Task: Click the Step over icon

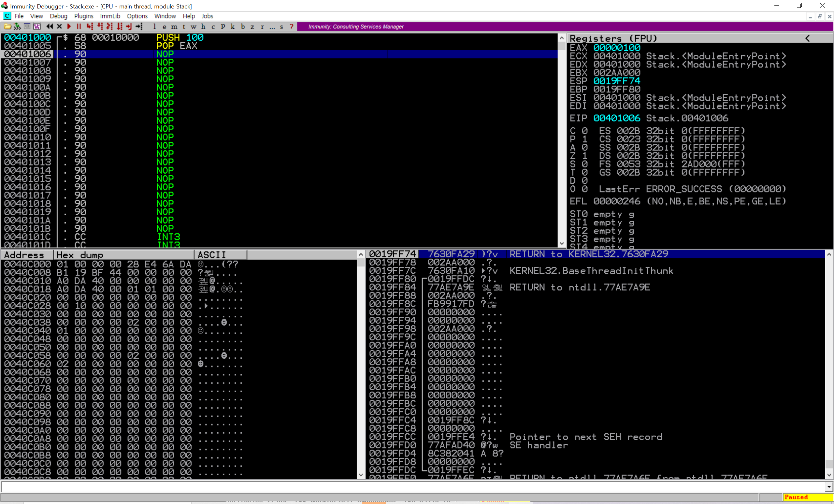Action: pos(100,26)
